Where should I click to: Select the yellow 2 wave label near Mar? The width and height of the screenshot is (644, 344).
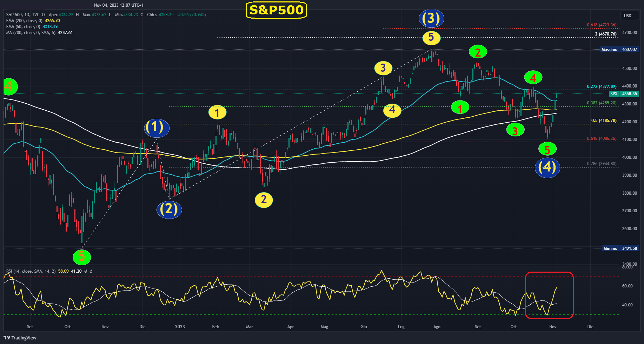click(x=264, y=200)
